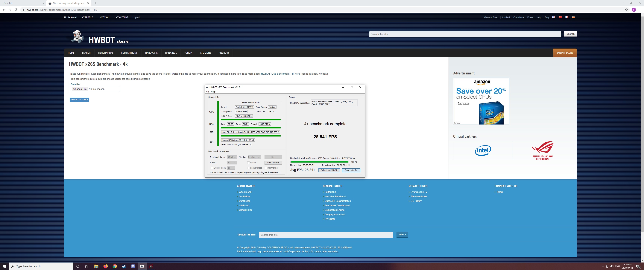Open File Explorer from the taskbar

coord(96,266)
